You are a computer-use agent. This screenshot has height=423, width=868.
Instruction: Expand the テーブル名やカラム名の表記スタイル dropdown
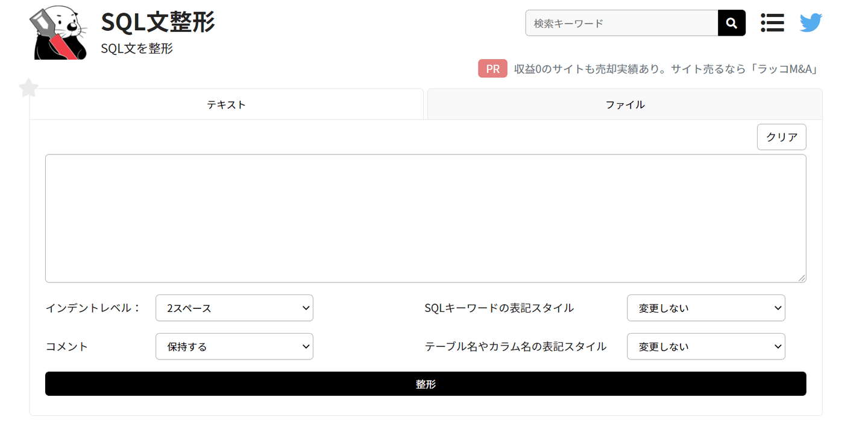click(x=706, y=346)
